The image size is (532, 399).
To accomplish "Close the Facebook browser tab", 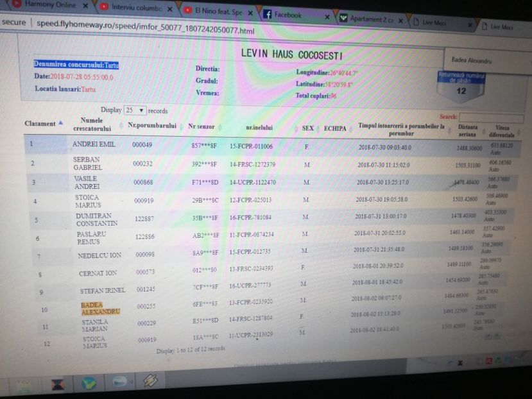I will tap(327, 15).
